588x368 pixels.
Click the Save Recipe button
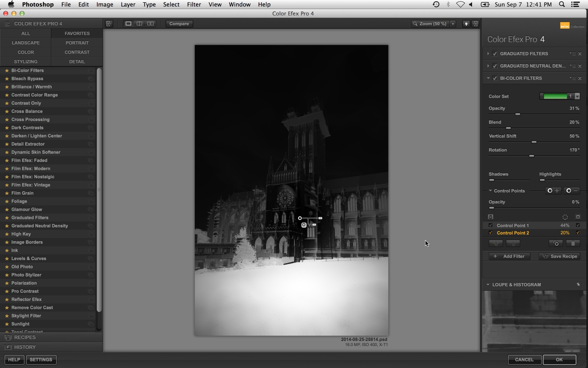[560, 256]
